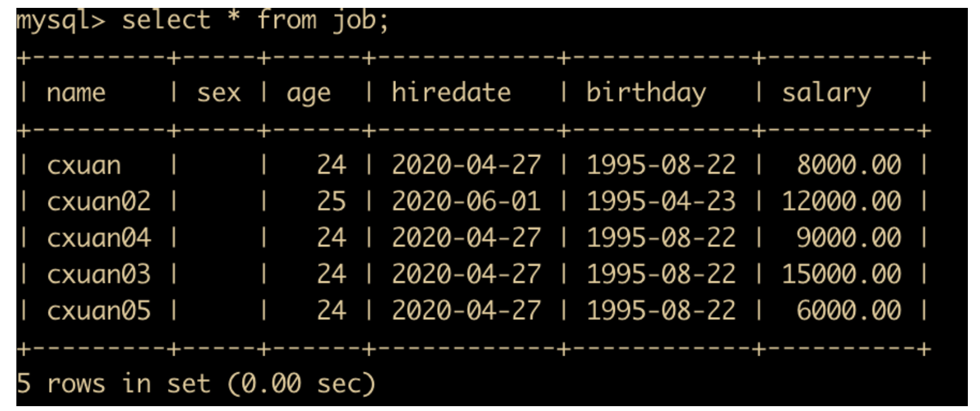The width and height of the screenshot is (980, 411).
Task: Click the 'select * from job;' command text
Action: pos(255,21)
